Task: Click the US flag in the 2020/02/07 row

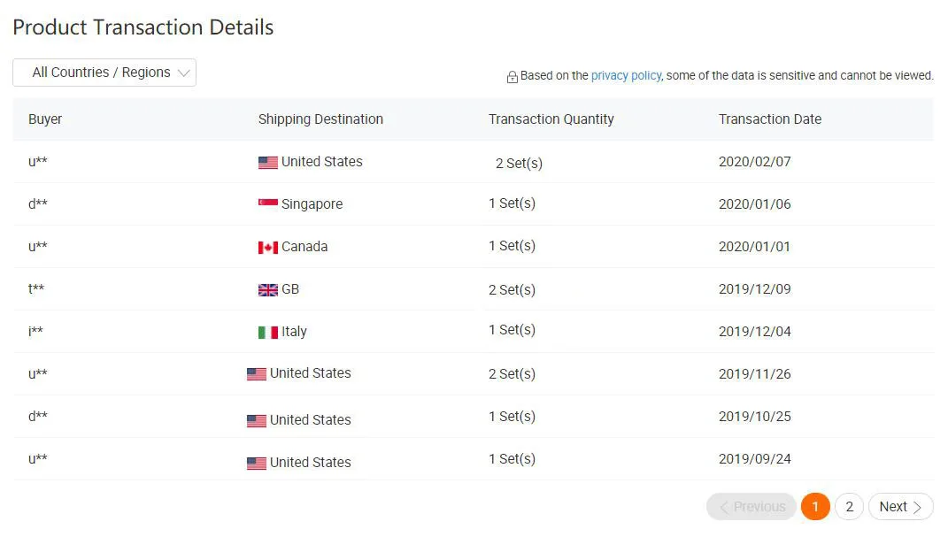Action: tap(267, 163)
